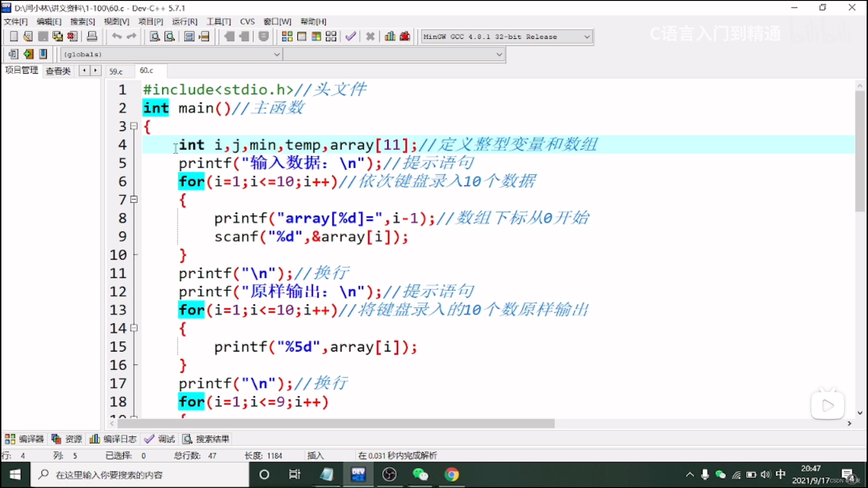Image resolution: width=868 pixels, height=488 pixels.
Task: Switch to the 59.c file tab
Action: 116,71
